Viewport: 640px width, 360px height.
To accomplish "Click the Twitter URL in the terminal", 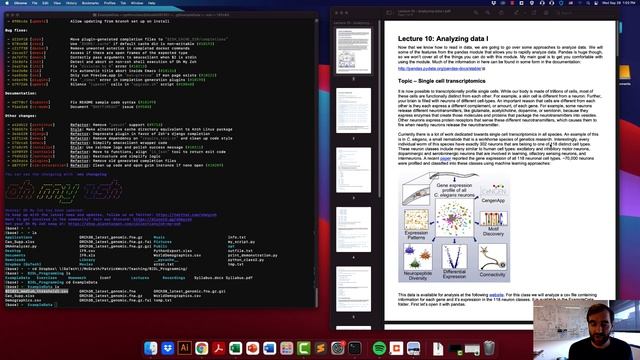I will (x=186, y=215).
